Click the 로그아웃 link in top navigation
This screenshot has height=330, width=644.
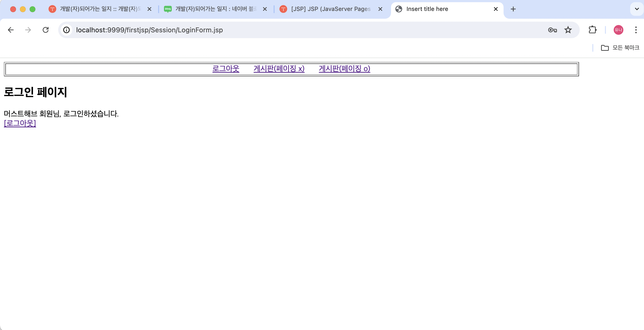point(226,69)
